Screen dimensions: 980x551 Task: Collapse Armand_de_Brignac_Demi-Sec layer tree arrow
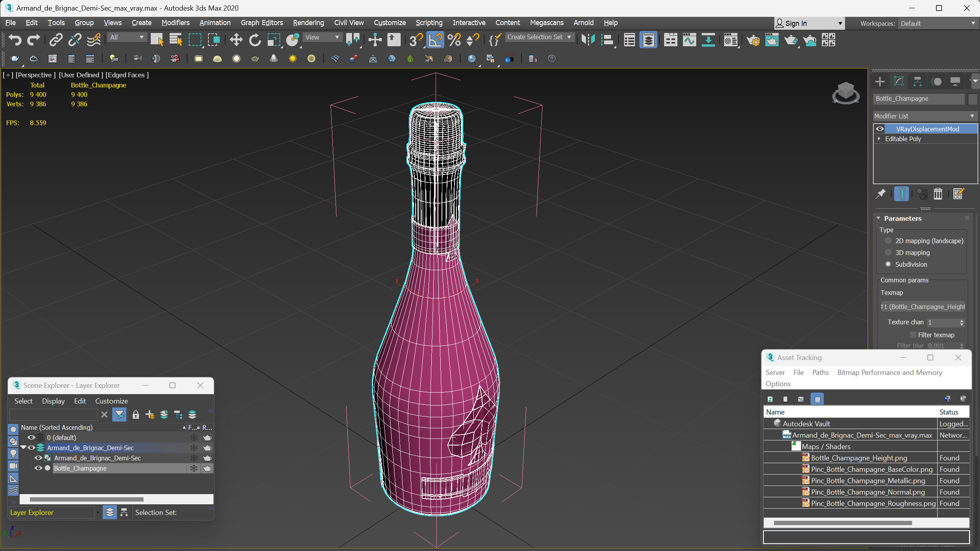pos(23,447)
